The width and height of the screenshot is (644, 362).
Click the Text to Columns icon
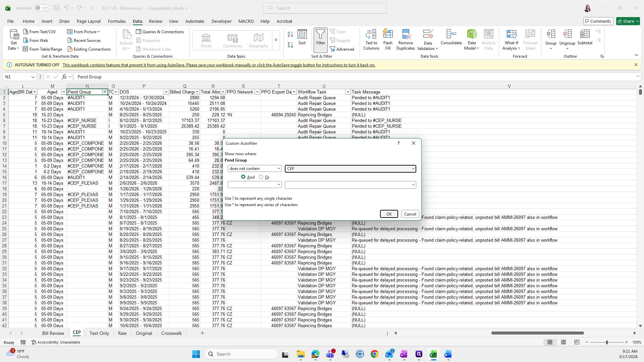point(371,35)
